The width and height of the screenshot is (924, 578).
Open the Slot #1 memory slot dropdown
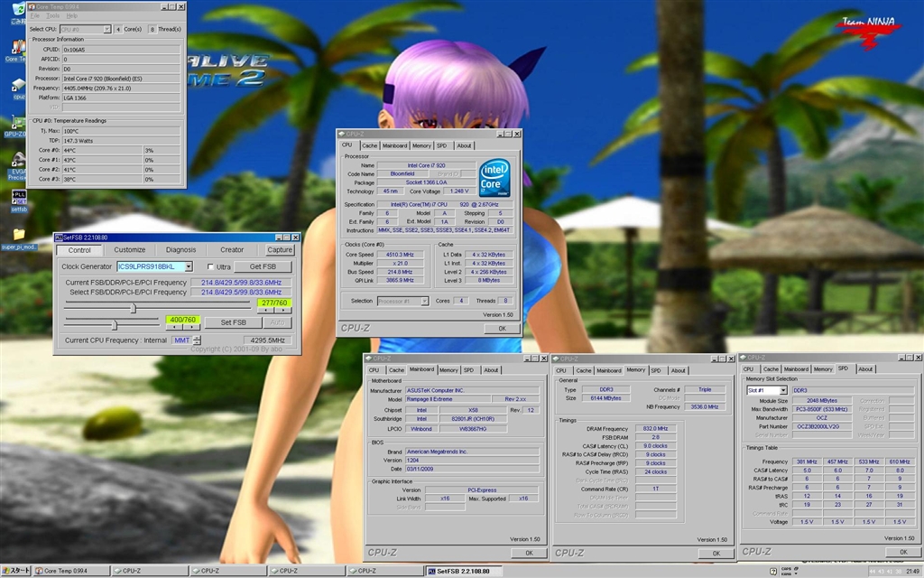click(783, 390)
